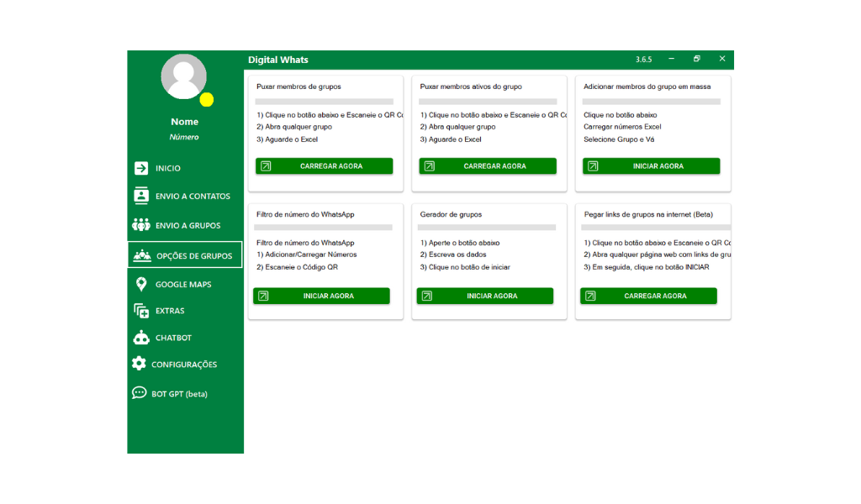Click the 'Gerador de grupos' card title
Viewport: 861px width, 504px height.
pyautogui.click(x=451, y=214)
